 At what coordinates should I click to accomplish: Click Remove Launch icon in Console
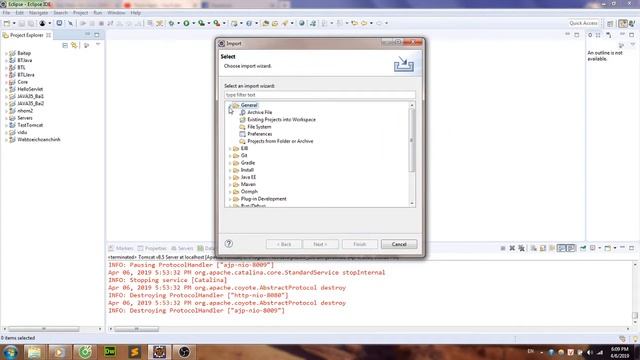pos(512,248)
